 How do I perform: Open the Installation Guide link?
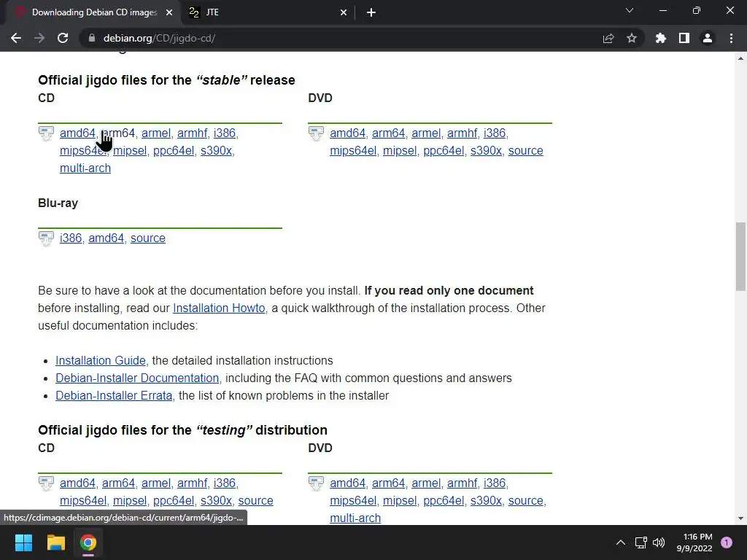(x=101, y=361)
